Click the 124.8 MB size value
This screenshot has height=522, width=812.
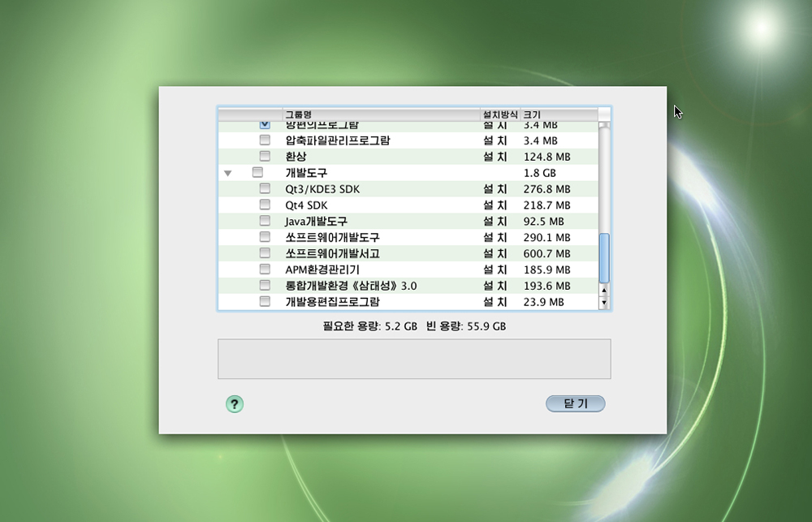click(546, 157)
